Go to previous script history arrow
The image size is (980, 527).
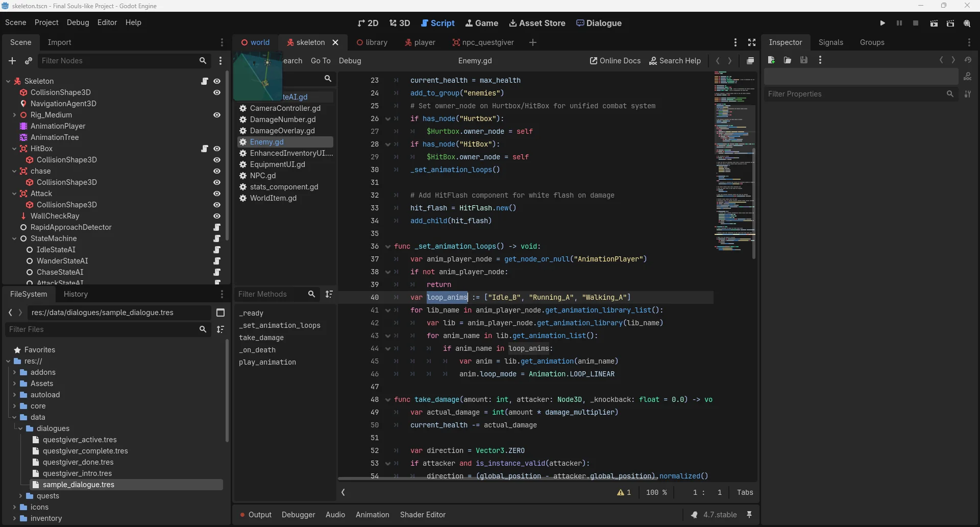pyautogui.click(x=718, y=61)
